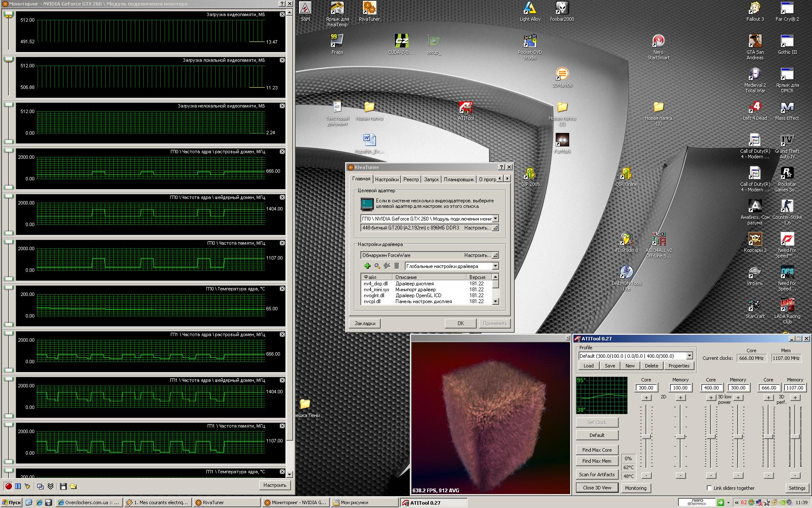812x508 pixels.
Task: Click the Scan for Artifacts button
Action: pyautogui.click(x=597, y=474)
